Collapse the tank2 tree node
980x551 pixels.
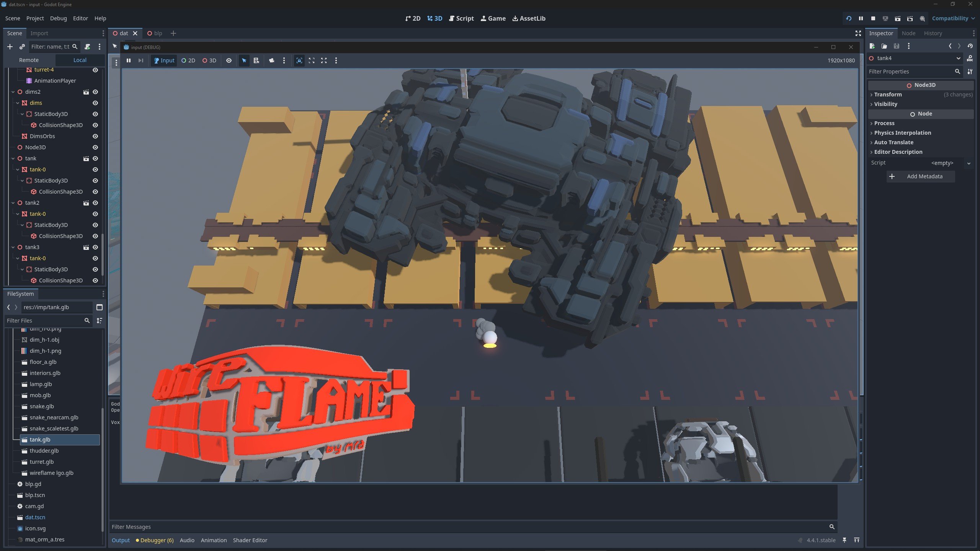(13, 203)
